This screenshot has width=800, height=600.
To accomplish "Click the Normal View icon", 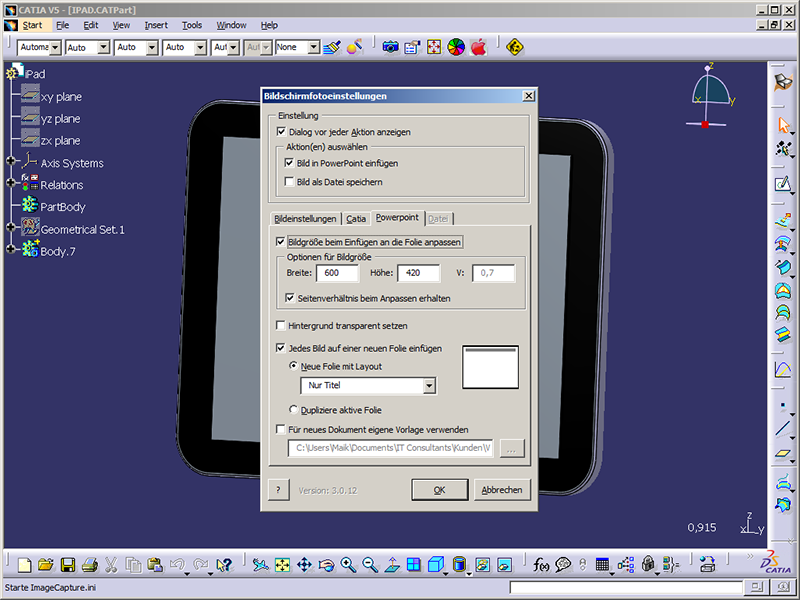I will click(x=392, y=565).
